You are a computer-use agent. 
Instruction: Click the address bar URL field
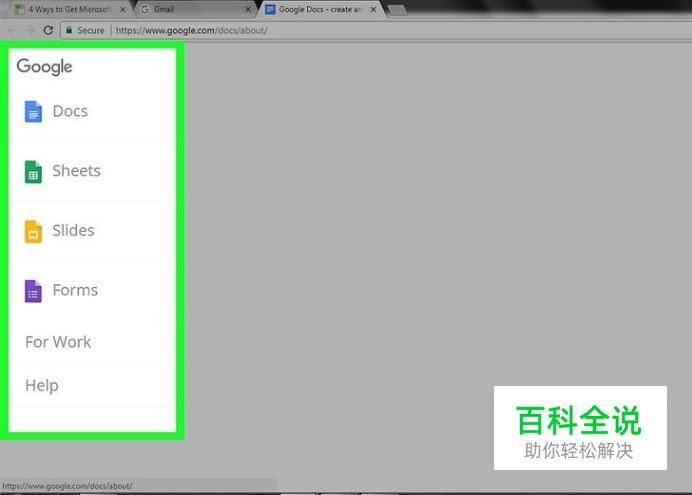point(375,30)
